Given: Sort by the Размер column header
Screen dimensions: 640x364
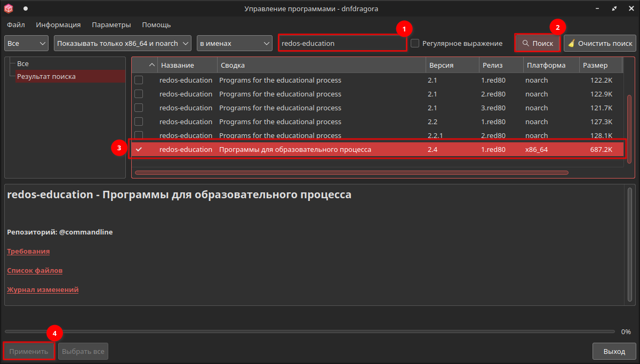Looking at the screenshot, I should pos(601,65).
